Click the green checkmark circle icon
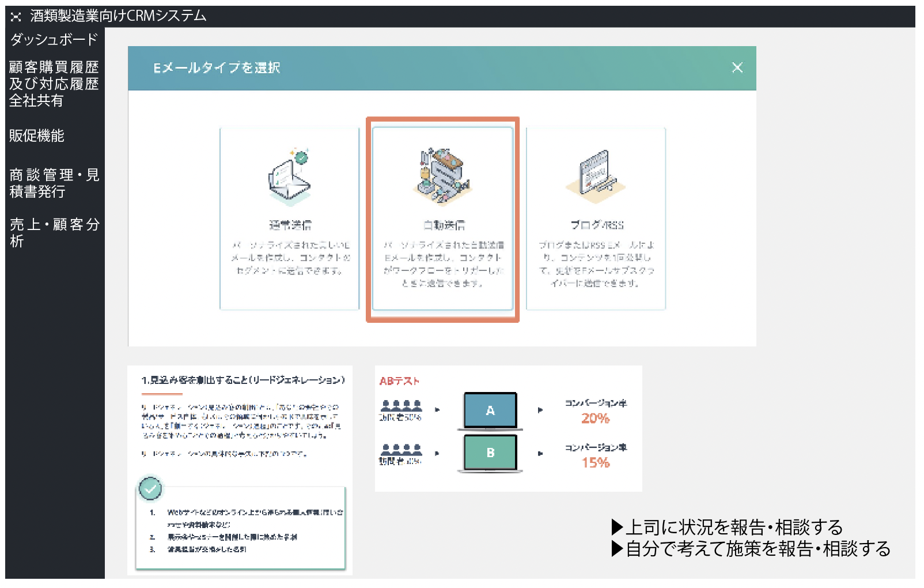Screen dimensions: 924x588 (150, 489)
